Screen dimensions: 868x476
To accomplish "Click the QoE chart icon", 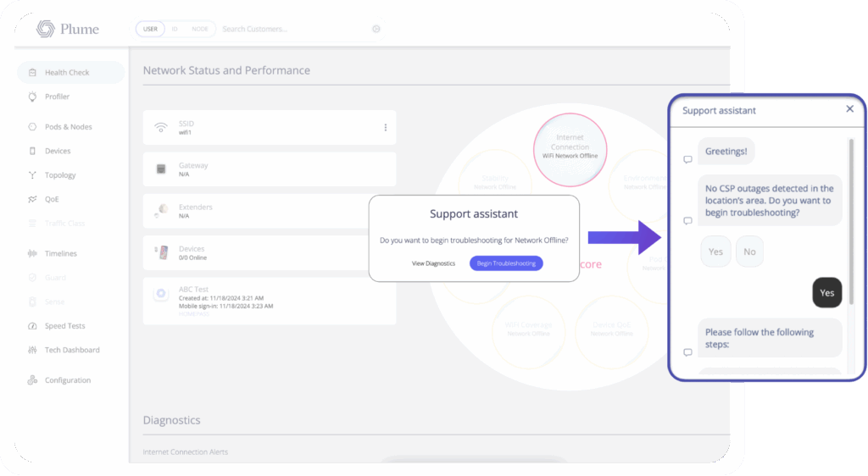I will (x=32, y=200).
